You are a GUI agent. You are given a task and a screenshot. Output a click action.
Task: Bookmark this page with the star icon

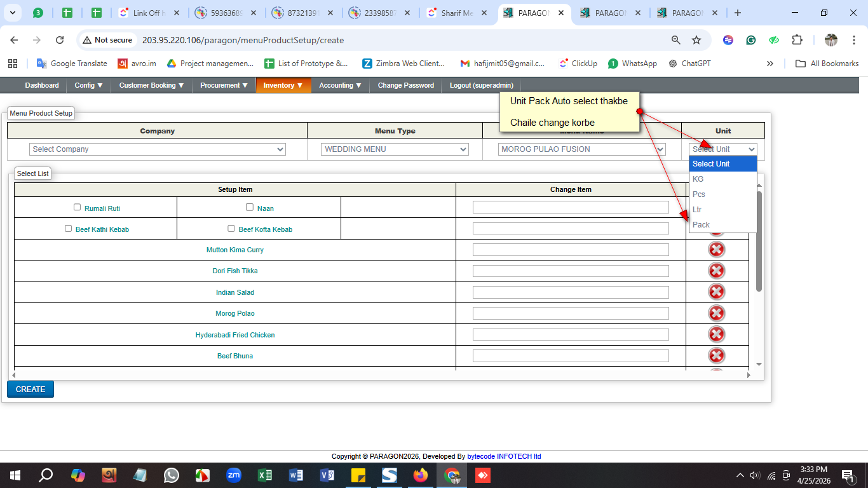click(x=696, y=40)
